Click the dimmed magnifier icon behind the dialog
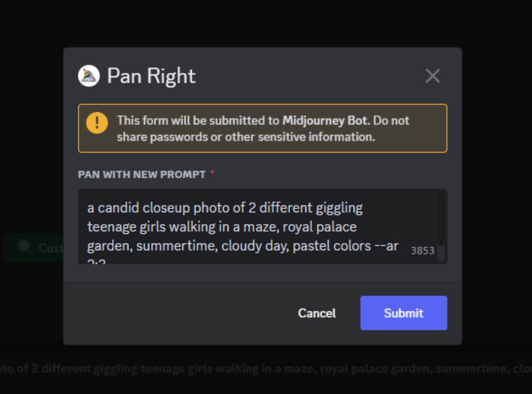The height and width of the screenshot is (394, 532). pos(24,247)
